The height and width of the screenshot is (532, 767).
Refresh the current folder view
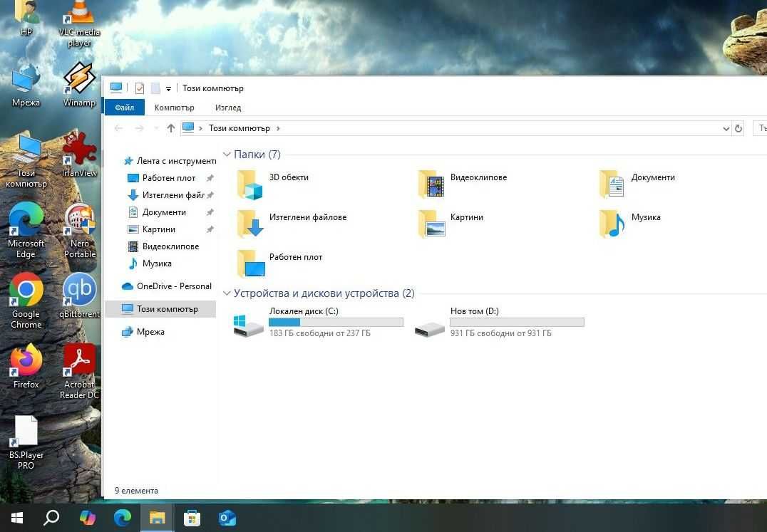coord(738,128)
